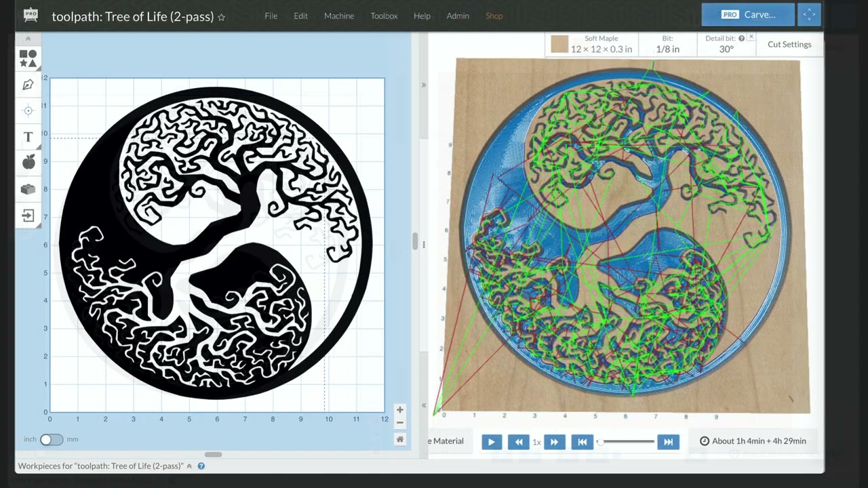Screen dimensions: 868x488
Task: Collapse the left tool sidebar chevron
Action: click(x=28, y=39)
